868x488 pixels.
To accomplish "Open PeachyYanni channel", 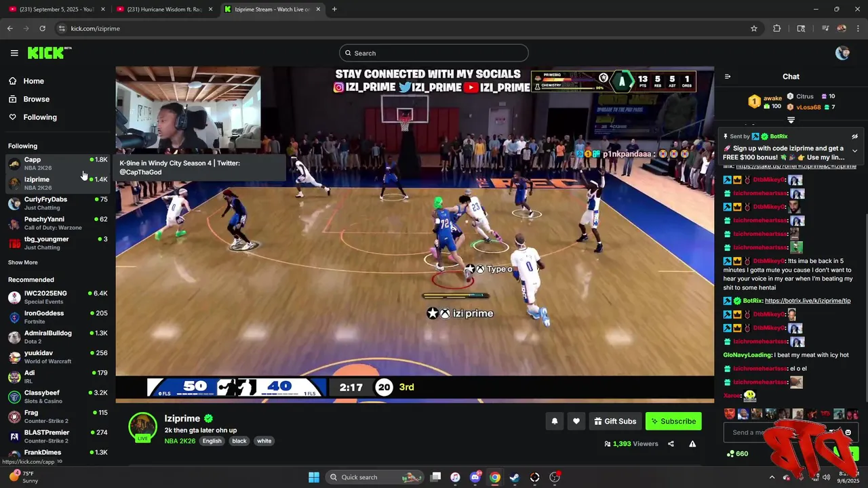I will click(58, 223).
